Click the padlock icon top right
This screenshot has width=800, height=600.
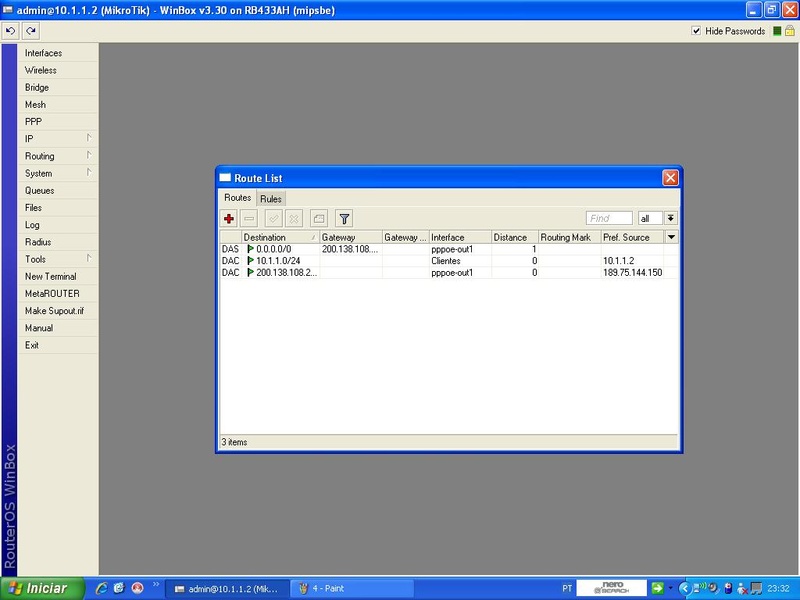pyautogui.click(x=790, y=31)
